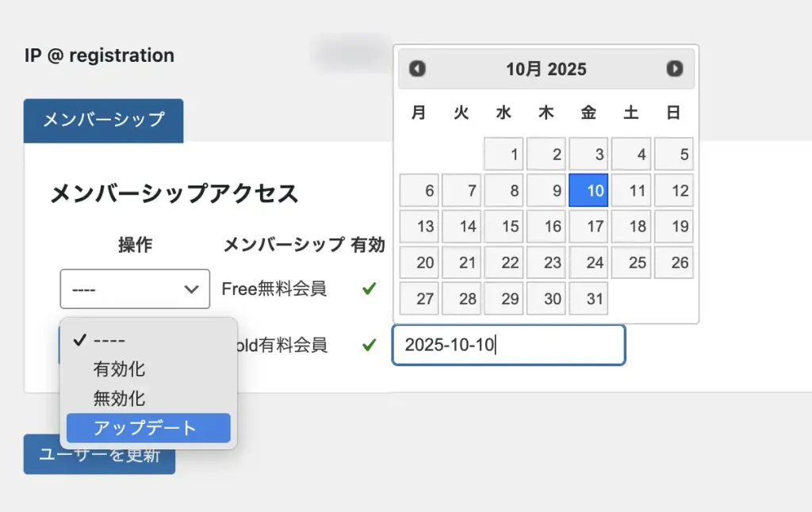Select October 6 in the calendar

point(419,190)
